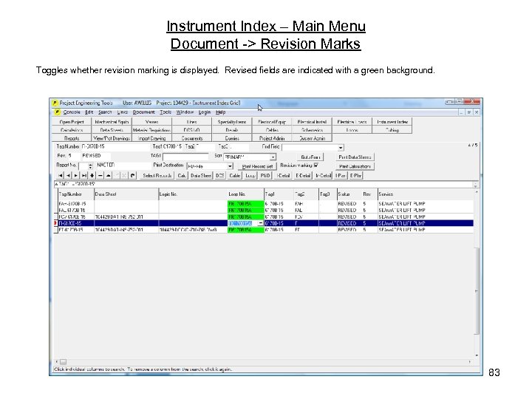Click the up-triangle edit record icon
This screenshot has width=532, height=399.
(108, 175)
